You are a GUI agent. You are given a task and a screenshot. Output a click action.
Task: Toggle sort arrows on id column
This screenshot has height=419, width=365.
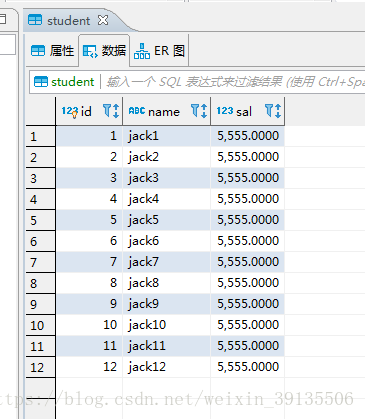click(116, 111)
